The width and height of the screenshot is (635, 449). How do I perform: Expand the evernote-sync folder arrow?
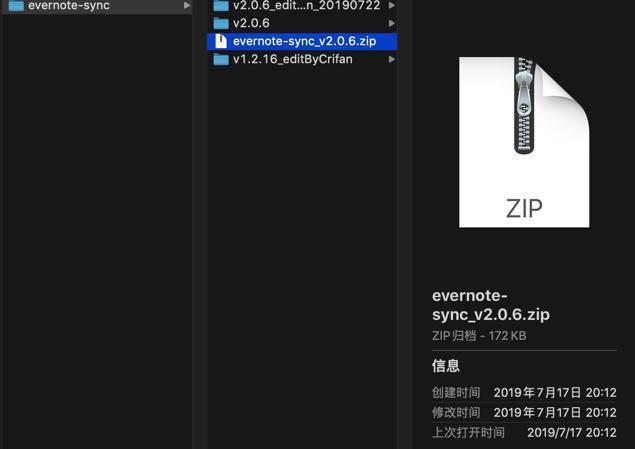[187, 5]
